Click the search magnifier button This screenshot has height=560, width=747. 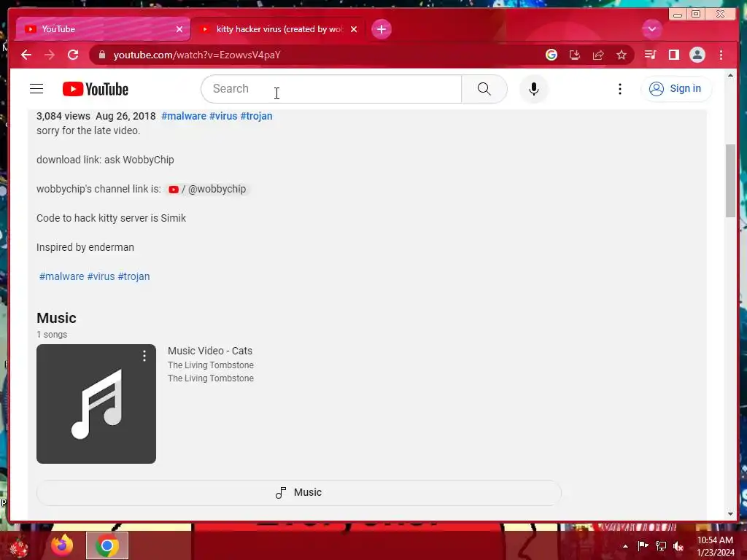point(484,88)
